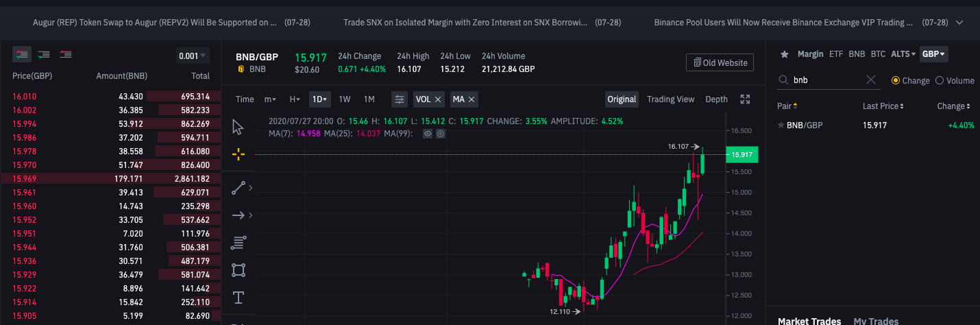The image size is (980, 325).
Task: Expand arrow tool options chevron
Action: 251,215
